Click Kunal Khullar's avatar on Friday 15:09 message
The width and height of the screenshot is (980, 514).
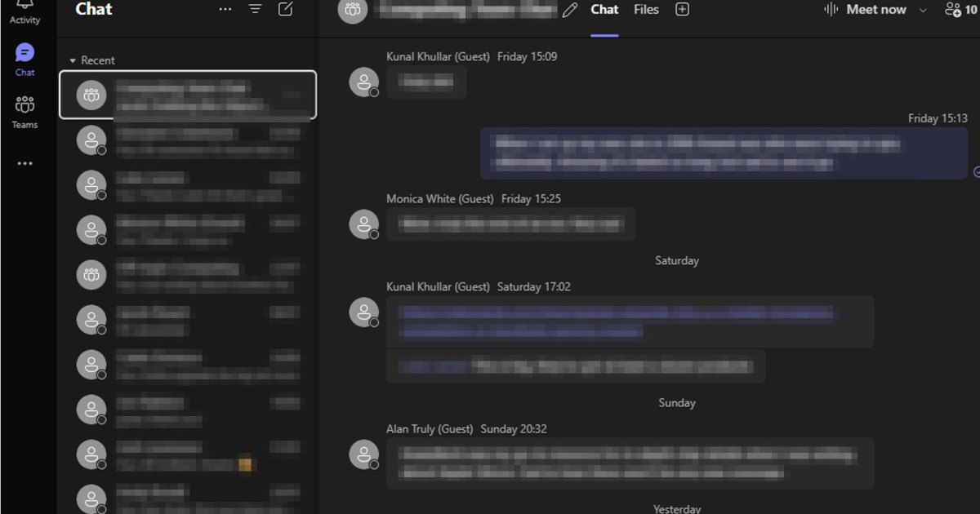point(363,82)
